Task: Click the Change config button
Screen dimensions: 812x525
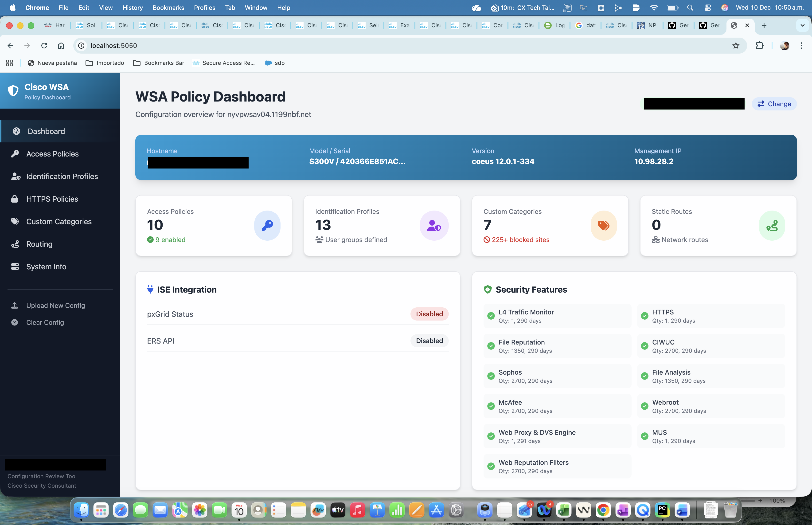Action: click(x=774, y=104)
